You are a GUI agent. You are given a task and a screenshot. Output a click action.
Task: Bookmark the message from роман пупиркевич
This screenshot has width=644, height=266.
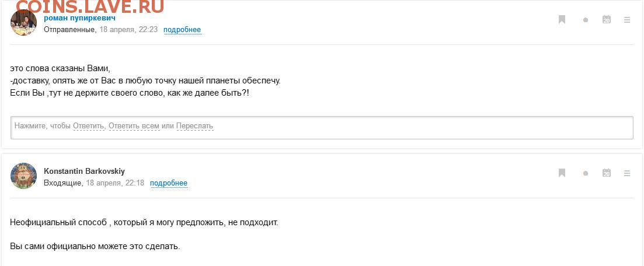click(562, 20)
